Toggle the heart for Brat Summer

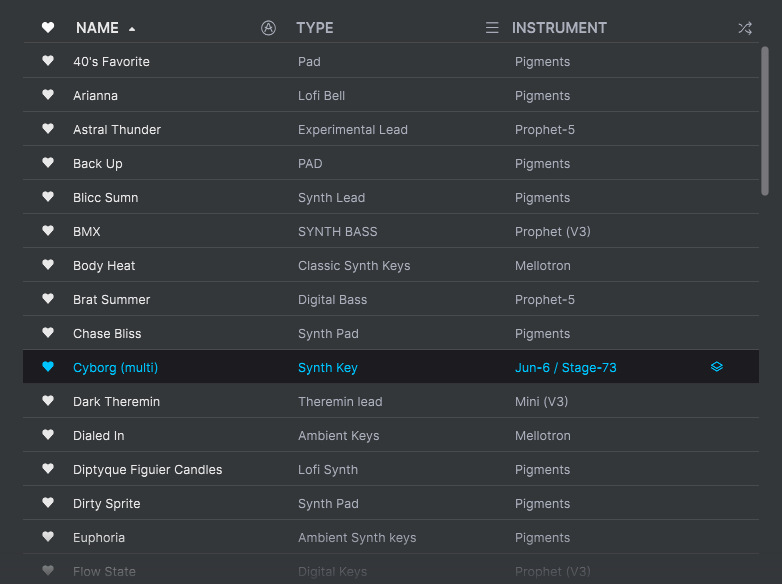coord(48,299)
